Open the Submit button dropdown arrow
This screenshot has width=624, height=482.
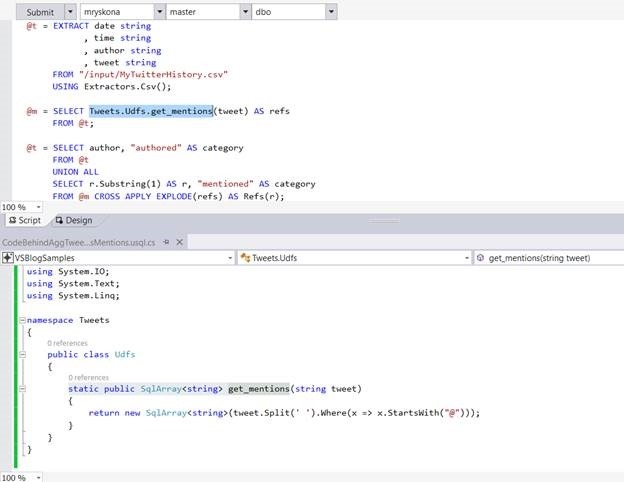point(72,12)
